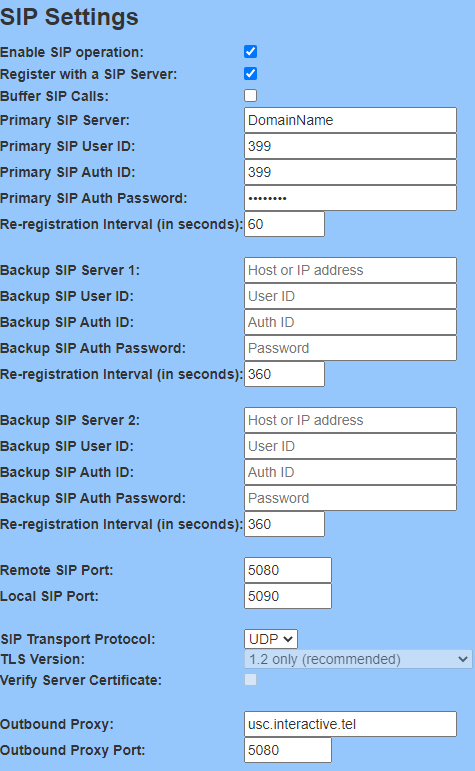
Task: Uncheck Enable SIP operation checkbox
Action: pyautogui.click(x=250, y=52)
